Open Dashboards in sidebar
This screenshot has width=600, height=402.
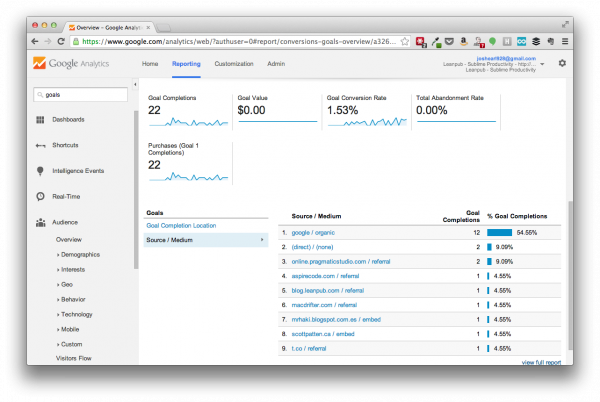pos(68,120)
